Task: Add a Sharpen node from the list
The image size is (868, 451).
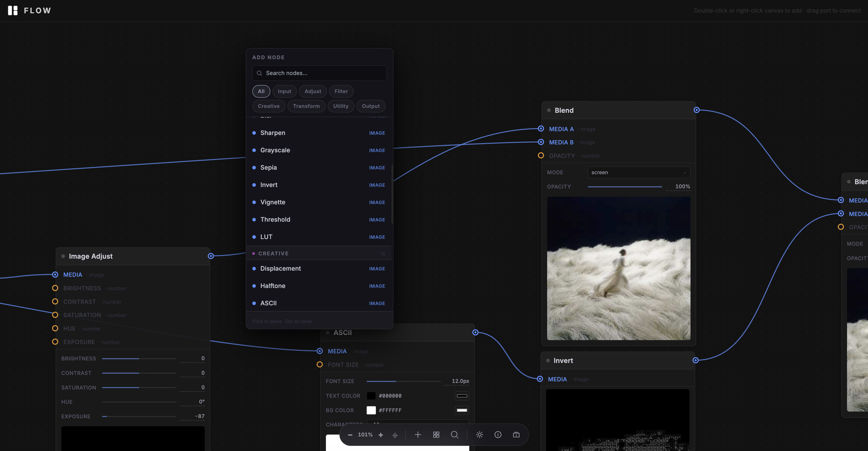Action: 319,133
